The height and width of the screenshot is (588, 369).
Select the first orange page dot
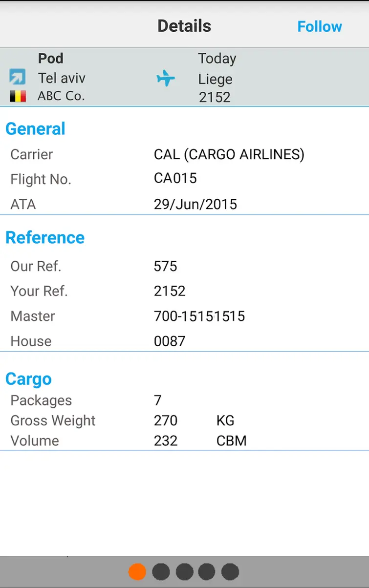click(x=137, y=571)
